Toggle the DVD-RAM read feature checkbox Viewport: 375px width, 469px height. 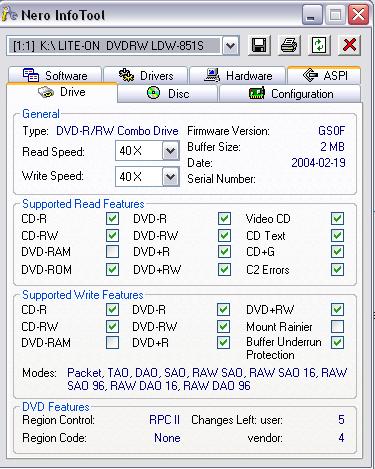(x=112, y=252)
